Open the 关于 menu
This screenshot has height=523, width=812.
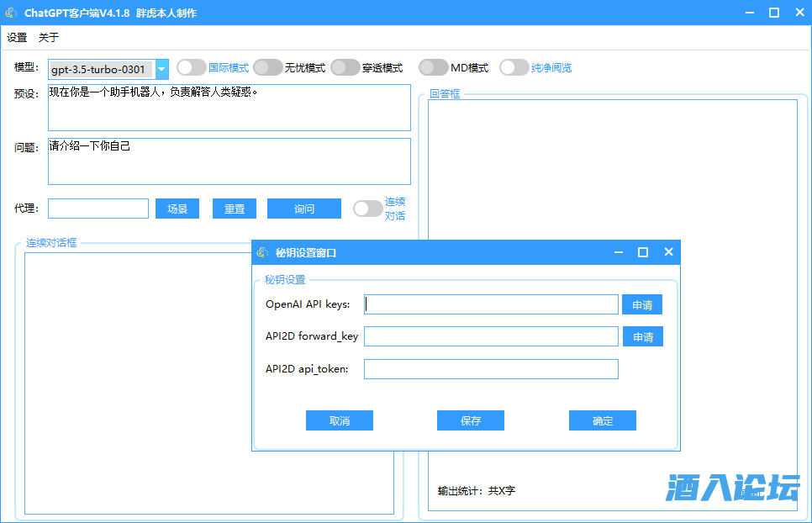point(49,38)
